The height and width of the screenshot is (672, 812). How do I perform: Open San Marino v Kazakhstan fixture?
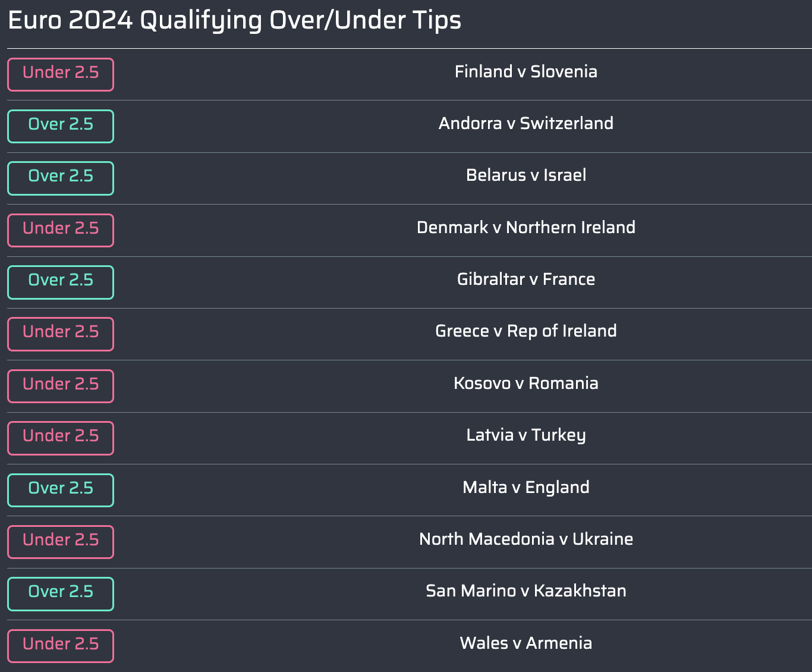(526, 591)
